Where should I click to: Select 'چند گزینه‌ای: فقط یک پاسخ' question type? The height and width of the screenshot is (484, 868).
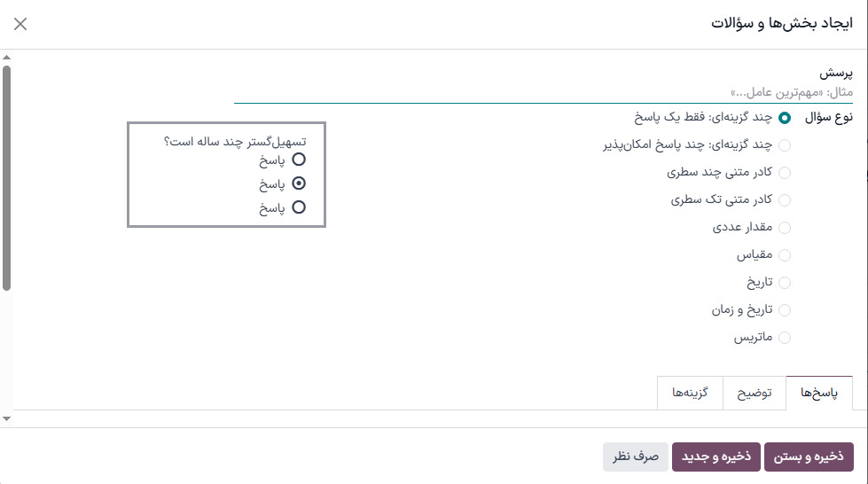pyautogui.click(x=785, y=117)
